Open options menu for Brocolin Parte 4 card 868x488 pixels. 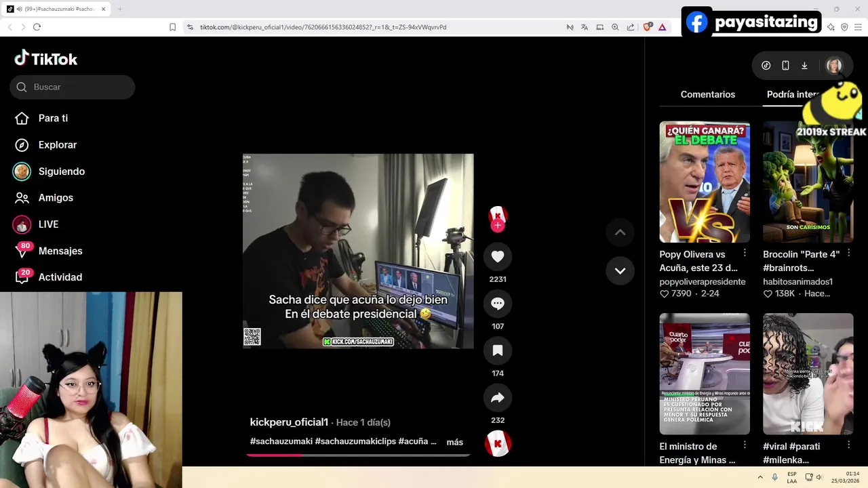[848, 253]
